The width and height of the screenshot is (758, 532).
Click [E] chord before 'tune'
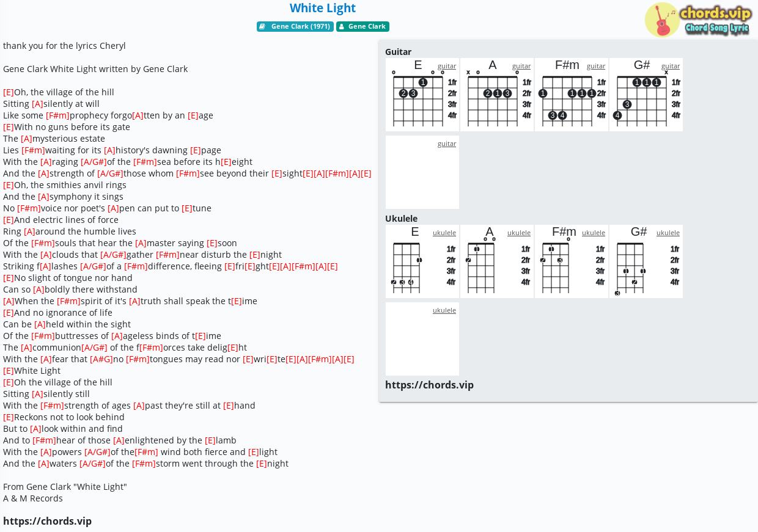pos(187,208)
